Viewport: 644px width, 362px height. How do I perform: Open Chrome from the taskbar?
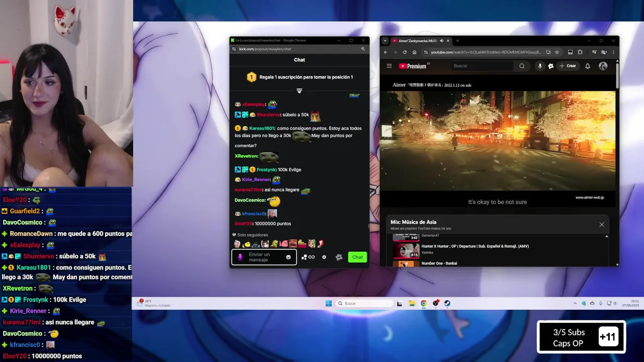coord(424,303)
